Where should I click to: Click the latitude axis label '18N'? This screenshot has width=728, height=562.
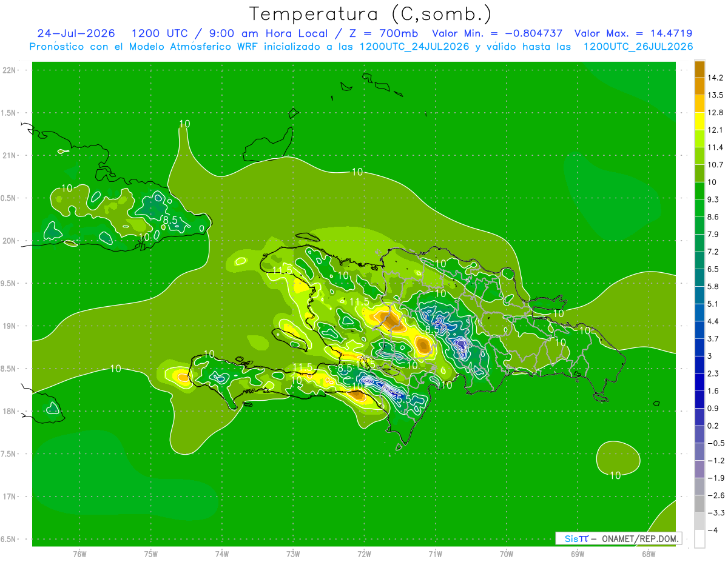(x=9, y=411)
